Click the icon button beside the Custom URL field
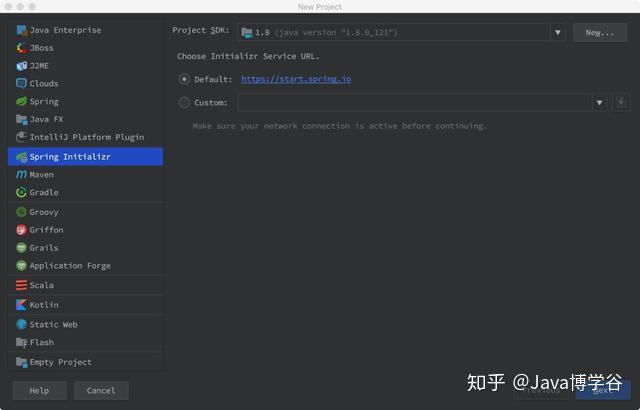The width and height of the screenshot is (640, 410). click(x=621, y=102)
